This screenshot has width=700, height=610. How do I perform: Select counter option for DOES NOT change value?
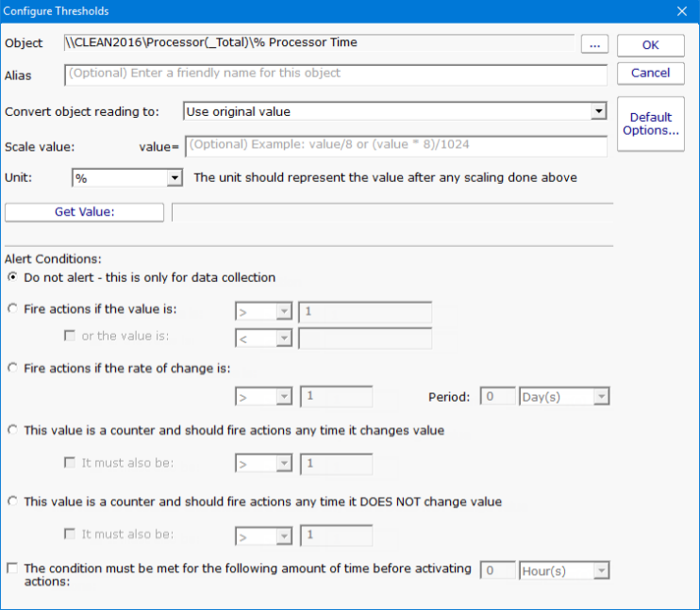point(12,502)
